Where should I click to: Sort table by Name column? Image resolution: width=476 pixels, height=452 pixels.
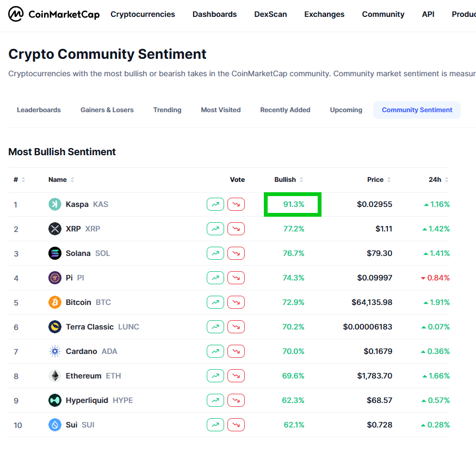[x=61, y=180]
